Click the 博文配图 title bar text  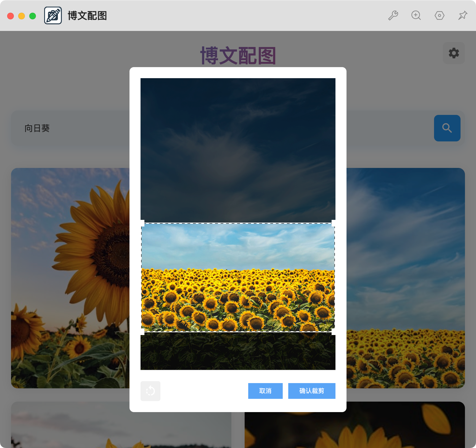(x=87, y=16)
